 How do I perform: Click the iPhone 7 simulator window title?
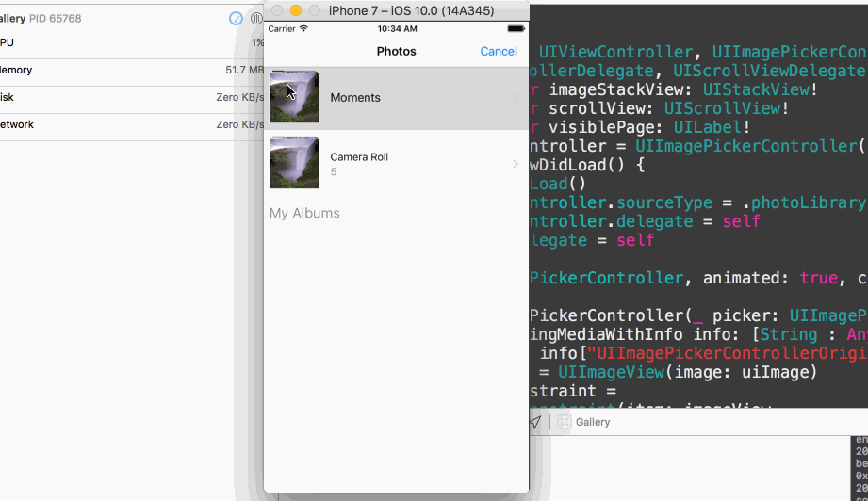pos(411,11)
